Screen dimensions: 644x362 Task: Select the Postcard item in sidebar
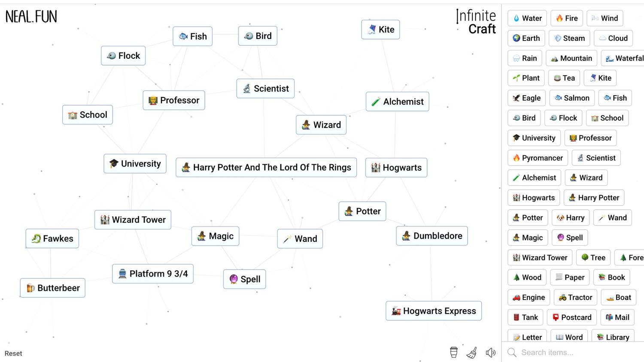point(571,317)
